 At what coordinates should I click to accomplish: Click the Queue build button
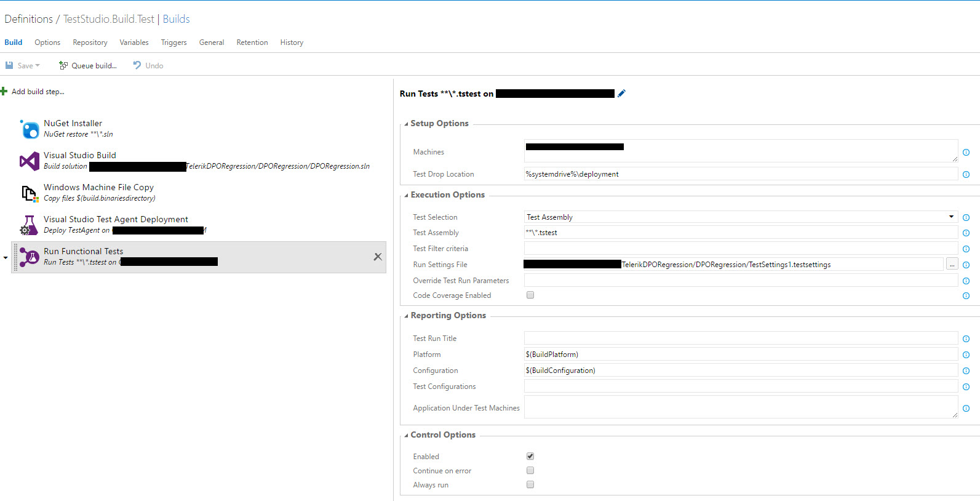click(x=88, y=66)
